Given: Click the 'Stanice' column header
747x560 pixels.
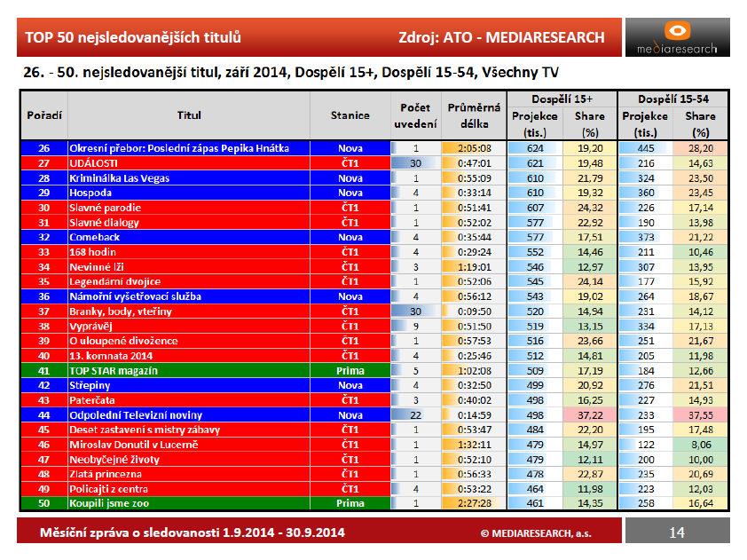Looking at the screenshot, I should pos(350,115).
